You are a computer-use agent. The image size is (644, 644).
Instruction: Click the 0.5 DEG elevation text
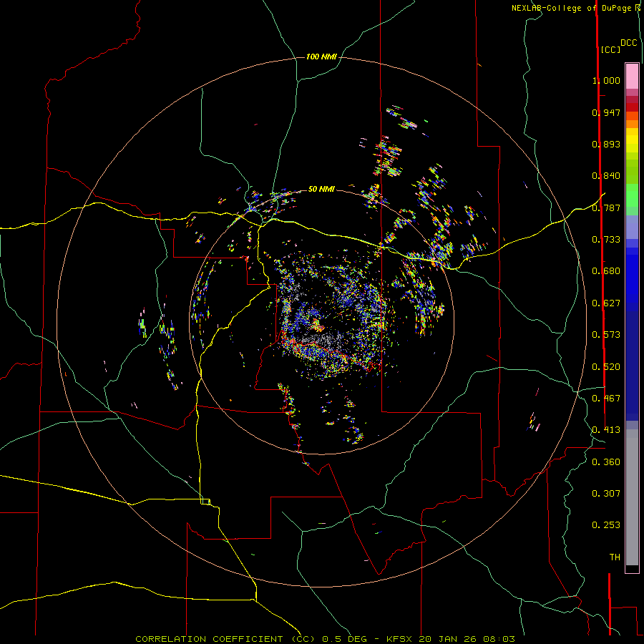[344, 639]
